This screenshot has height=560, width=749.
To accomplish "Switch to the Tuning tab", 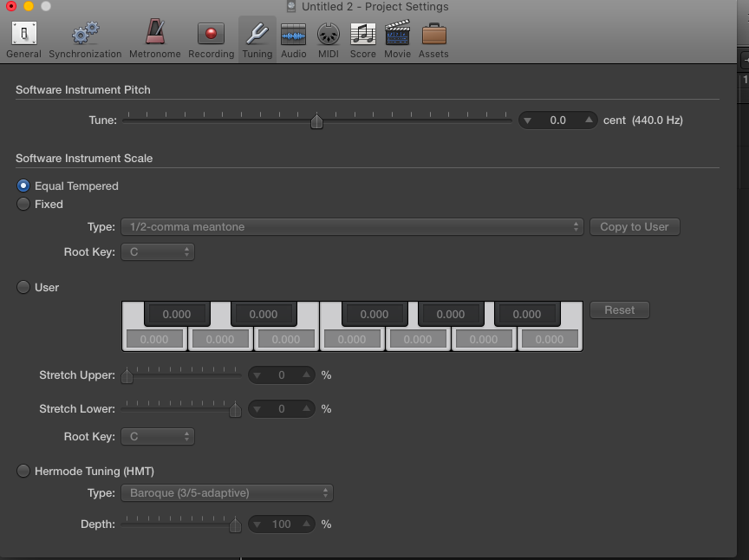I will (x=257, y=40).
